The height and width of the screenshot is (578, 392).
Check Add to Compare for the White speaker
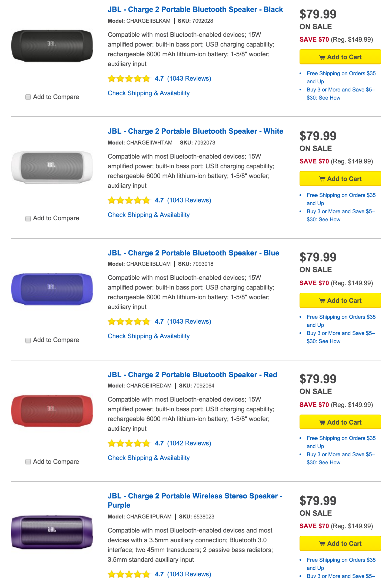click(28, 218)
